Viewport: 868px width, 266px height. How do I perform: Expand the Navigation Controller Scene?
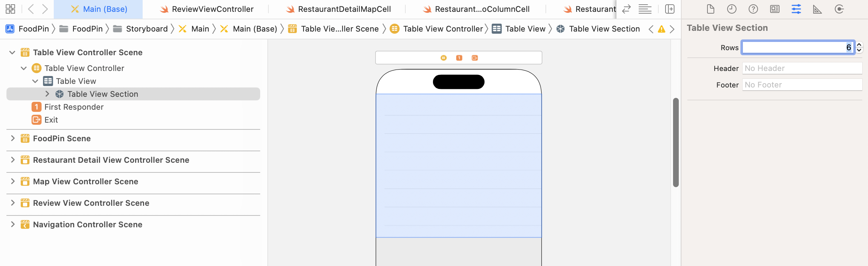pos(13,224)
